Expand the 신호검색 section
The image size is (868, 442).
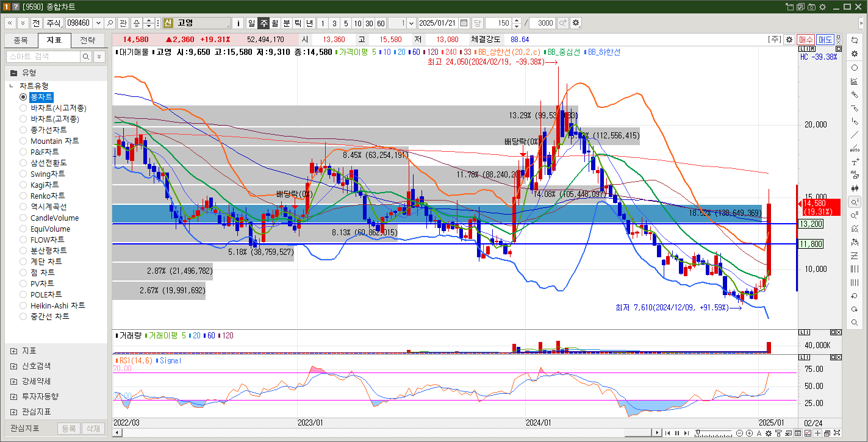13,366
